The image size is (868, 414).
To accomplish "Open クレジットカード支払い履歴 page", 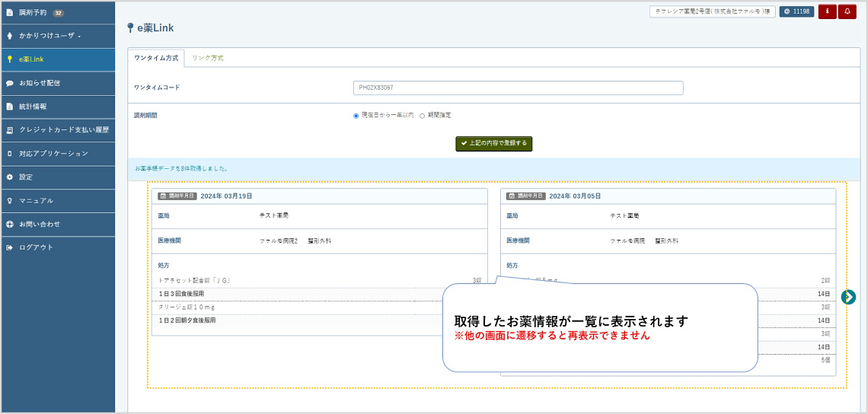I will [64, 130].
